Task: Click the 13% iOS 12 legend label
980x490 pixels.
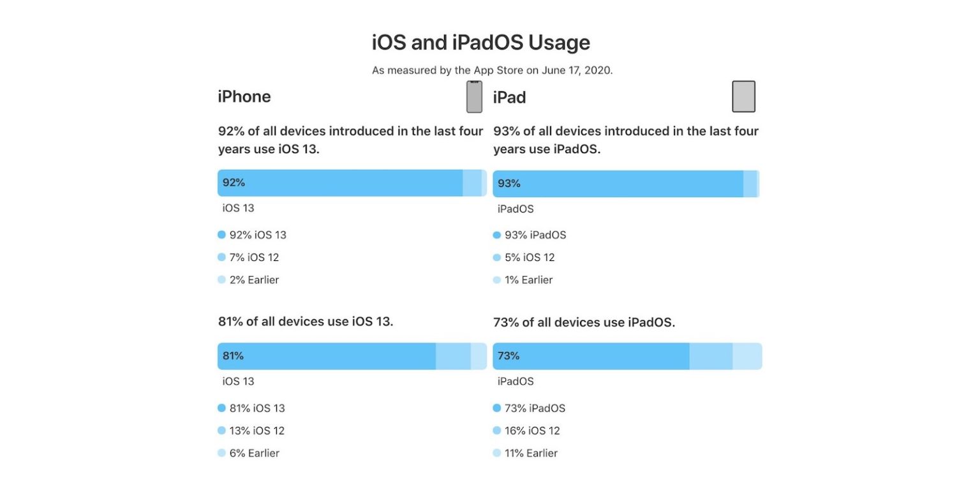Action: (257, 431)
